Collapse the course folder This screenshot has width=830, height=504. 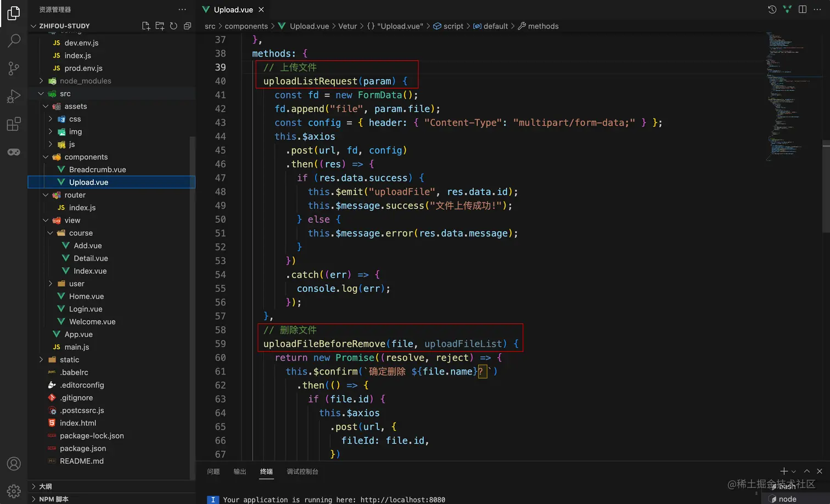(x=51, y=233)
